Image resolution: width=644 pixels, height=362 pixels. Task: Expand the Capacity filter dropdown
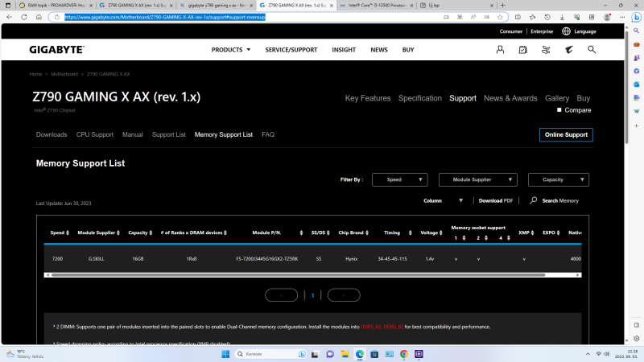559,179
